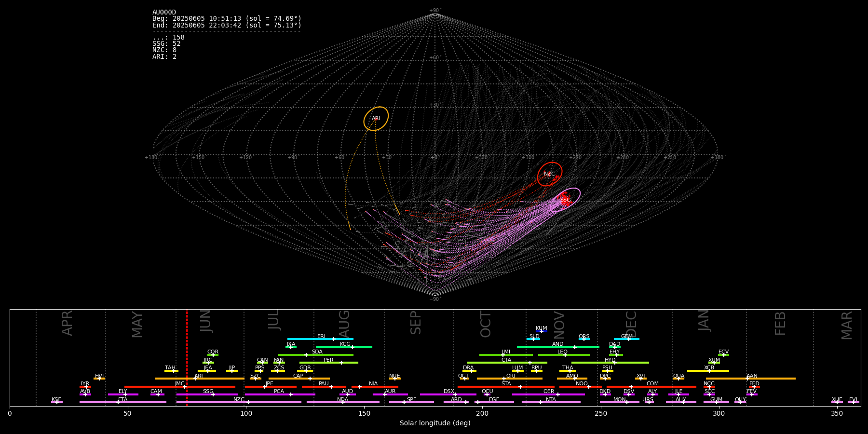Image resolution: width=868 pixels, height=434 pixels.
Task: Click the +120 longitude label on the map
Action: click(x=245, y=157)
